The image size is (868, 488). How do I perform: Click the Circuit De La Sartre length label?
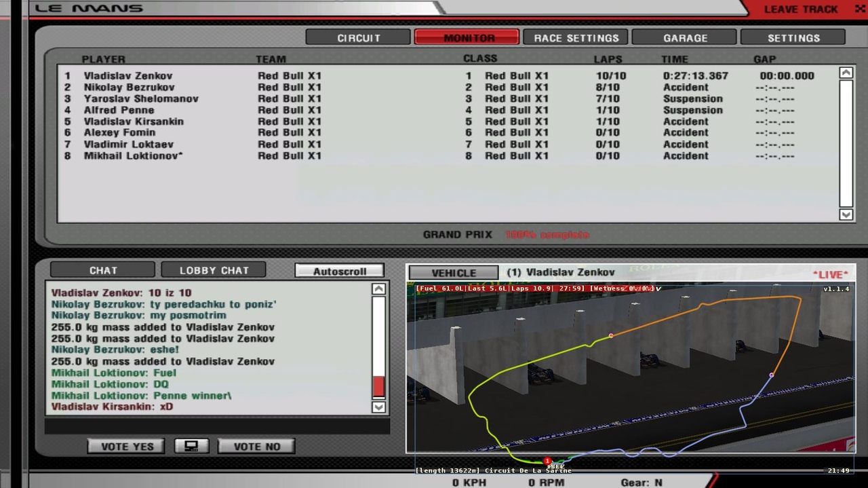[x=493, y=470]
